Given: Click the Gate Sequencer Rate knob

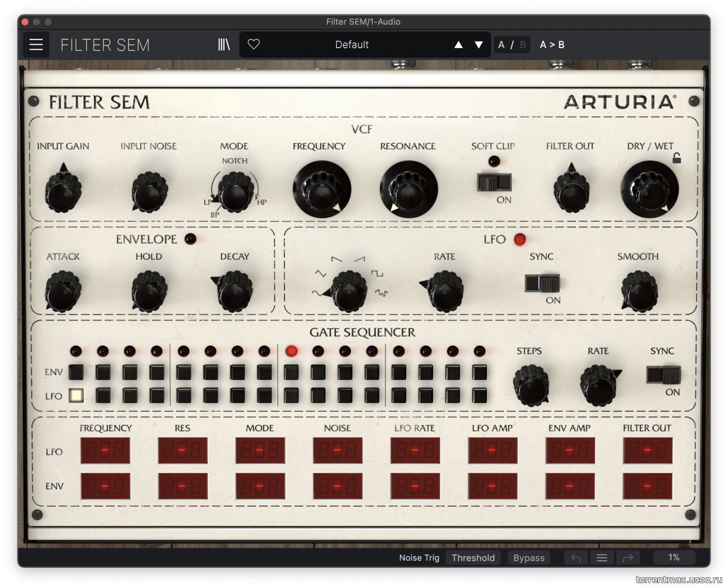Looking at the screenshot, I should pyautogui.click(x=600, y=386).
